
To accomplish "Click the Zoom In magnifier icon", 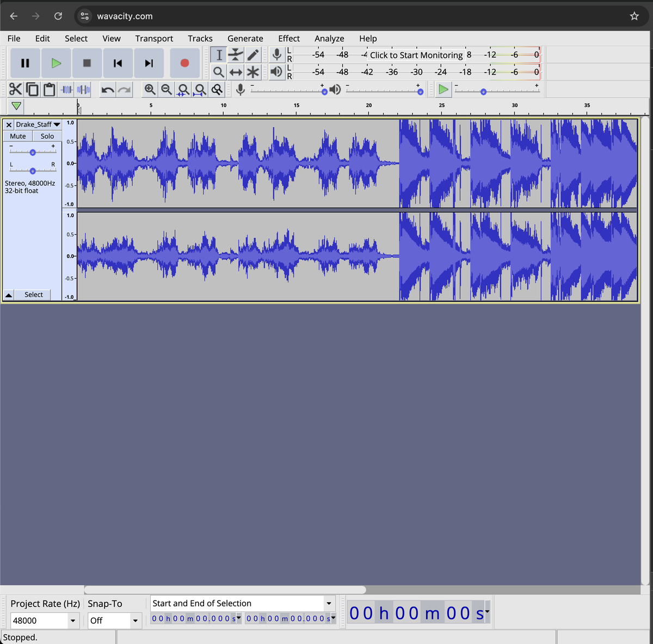I will (x=150, y=89).
